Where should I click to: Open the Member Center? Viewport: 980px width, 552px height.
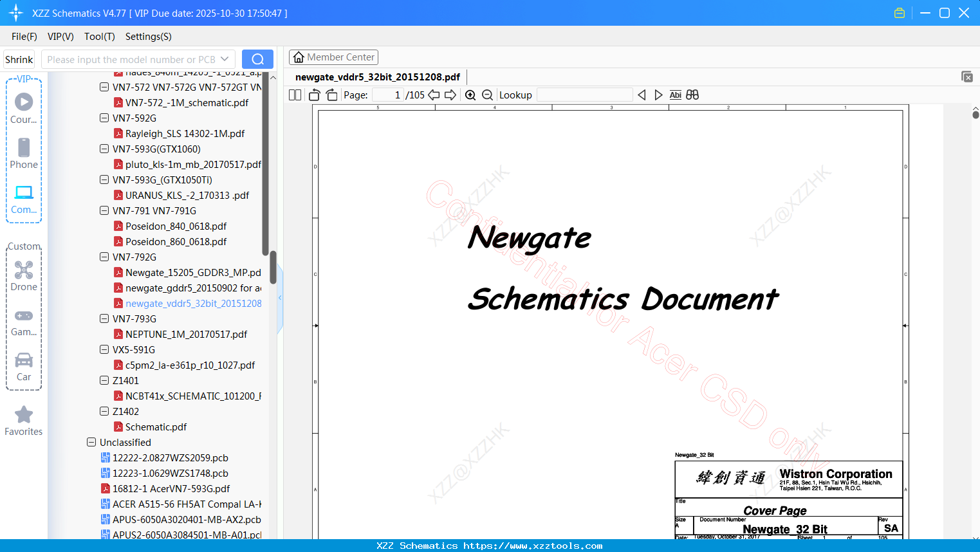point(333,57)
